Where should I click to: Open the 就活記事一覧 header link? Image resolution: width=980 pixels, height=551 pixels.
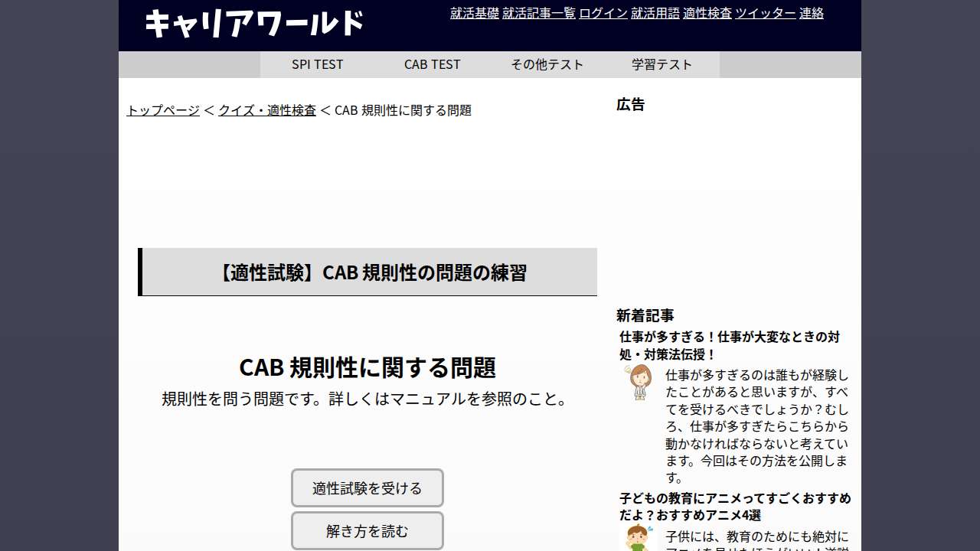click(539, 13)
